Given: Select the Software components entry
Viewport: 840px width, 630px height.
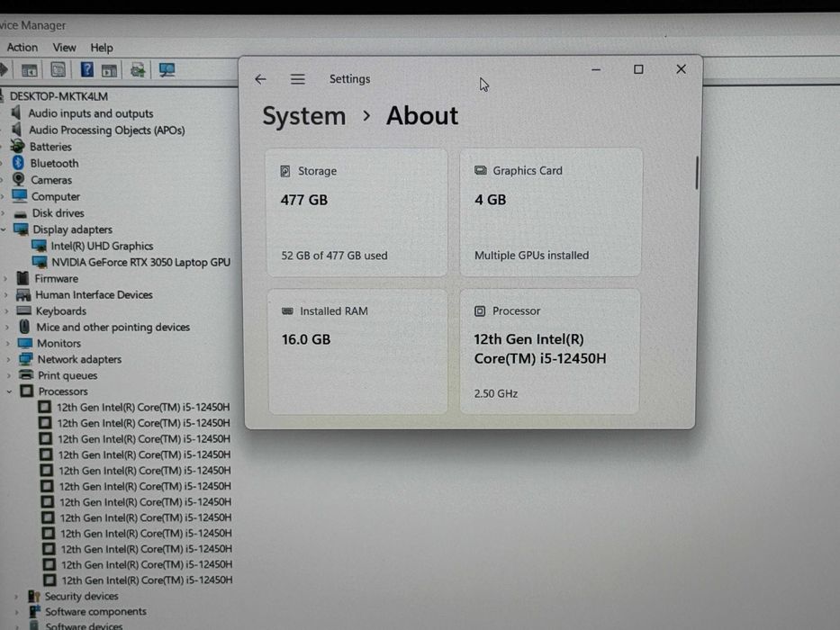Looking at the screenshot, I should click(95, 611).
